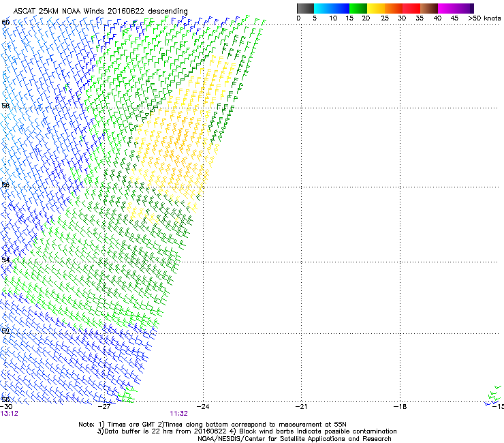The image size is (504, 443).
Task: Click the latitude 58 axis label
Action: [5, 106]
